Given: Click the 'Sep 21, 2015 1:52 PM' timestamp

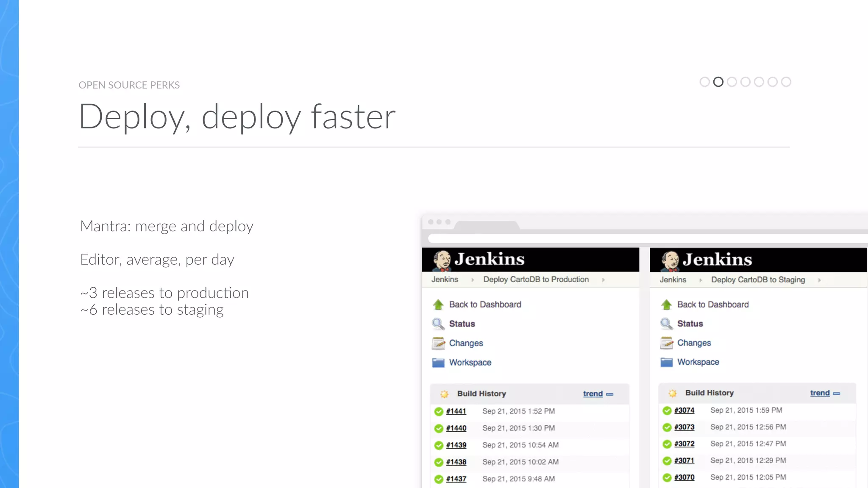Looking at the screenshot, I should [x=519, y=411].
